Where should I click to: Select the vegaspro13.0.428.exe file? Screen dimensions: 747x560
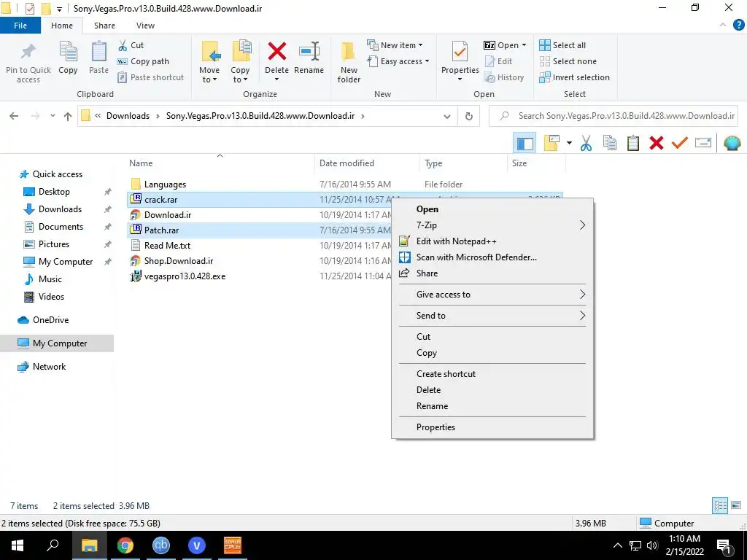point(185,276)
